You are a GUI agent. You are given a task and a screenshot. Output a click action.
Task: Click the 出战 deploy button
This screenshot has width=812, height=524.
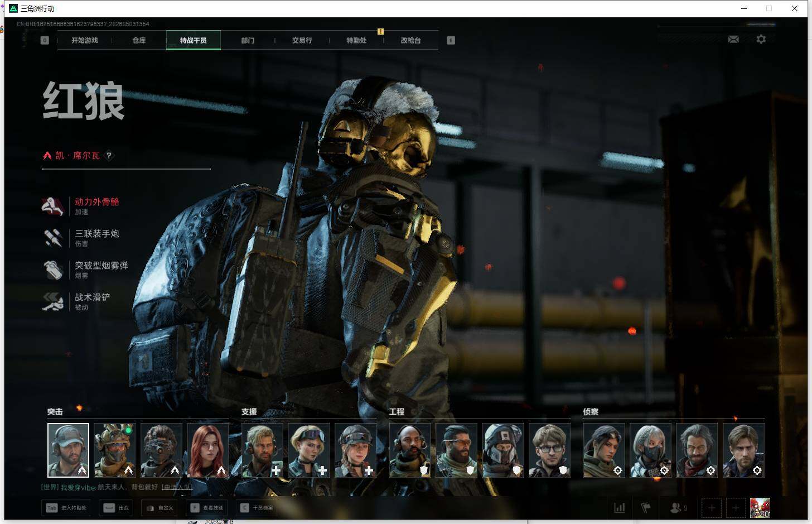(116, 508)
